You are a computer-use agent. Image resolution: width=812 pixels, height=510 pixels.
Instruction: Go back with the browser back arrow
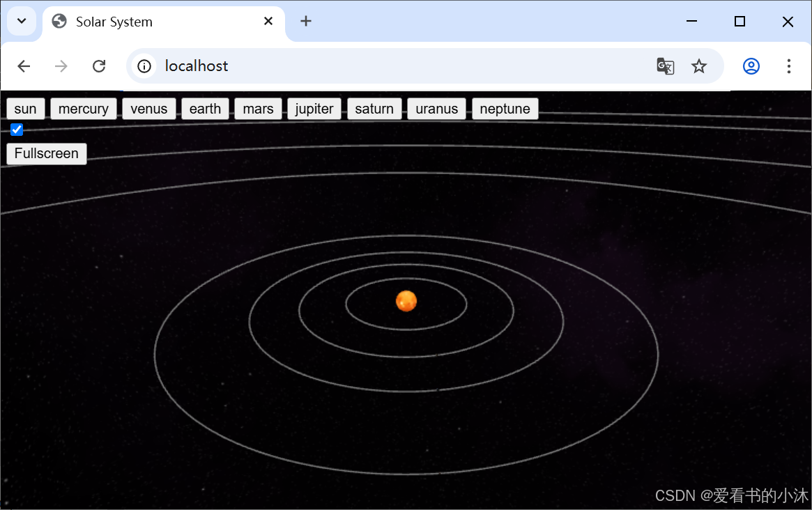24,66
